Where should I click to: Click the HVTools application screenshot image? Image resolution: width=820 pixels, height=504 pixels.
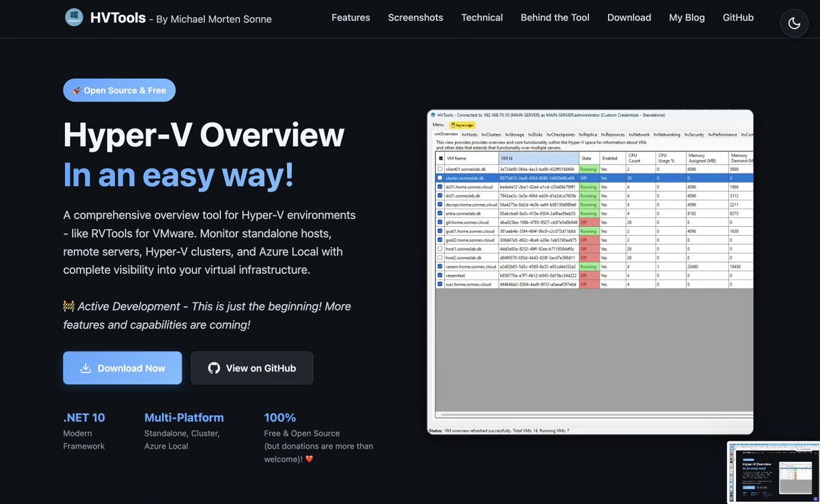(590, 272)
